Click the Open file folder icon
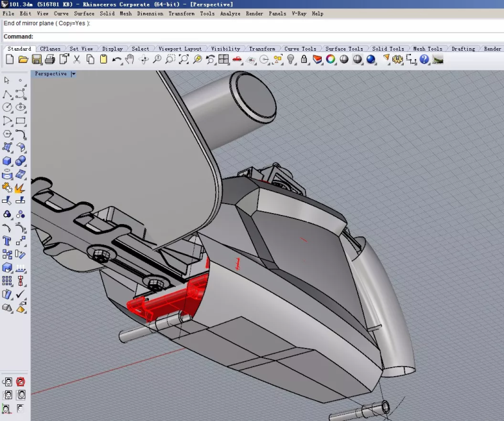This screenshot has width=504, height=421. pyautogui.click(x=23, y=60)
